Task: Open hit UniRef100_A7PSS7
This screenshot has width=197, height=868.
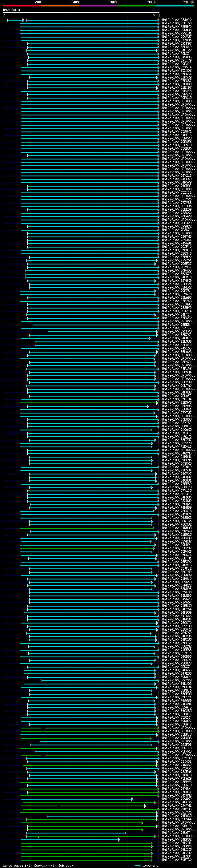Action: (176, 81)
